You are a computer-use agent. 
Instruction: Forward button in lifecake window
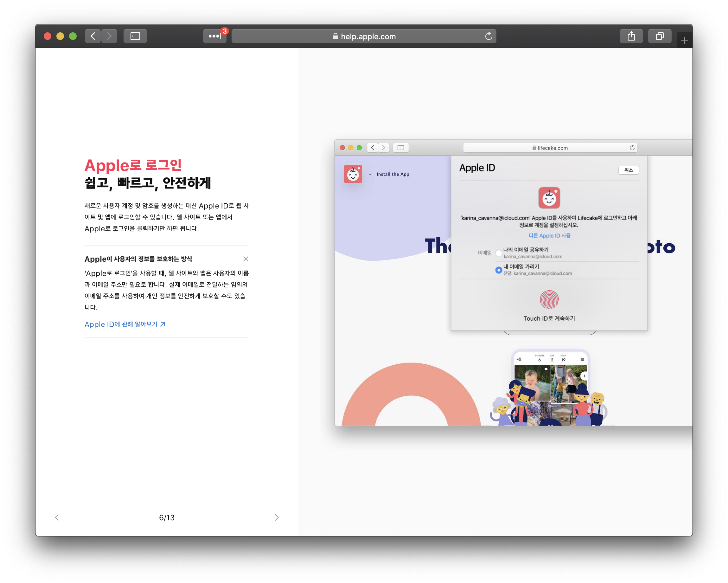383,148
